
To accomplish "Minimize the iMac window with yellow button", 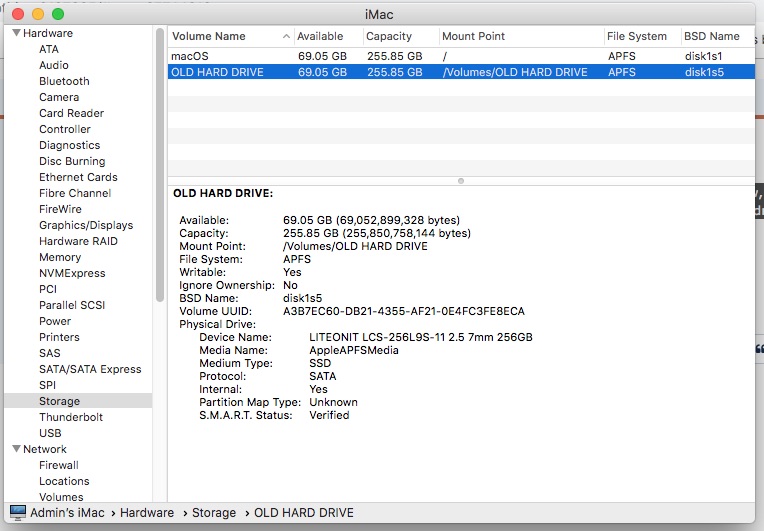I will 38,14.
